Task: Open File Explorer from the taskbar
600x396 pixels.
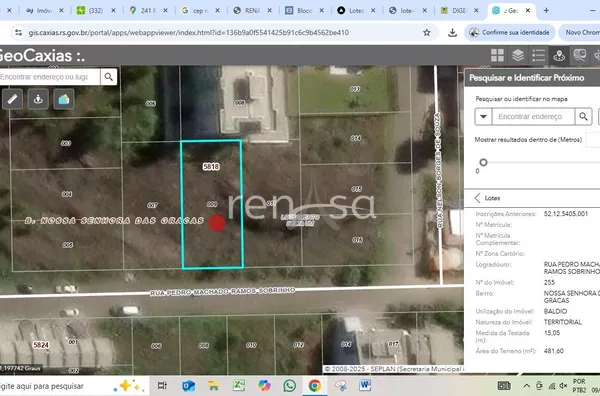Action: pyautogui.click(x=214, y=386)
